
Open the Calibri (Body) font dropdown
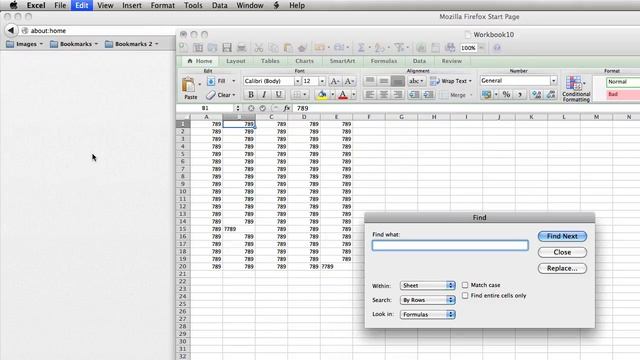297,81
